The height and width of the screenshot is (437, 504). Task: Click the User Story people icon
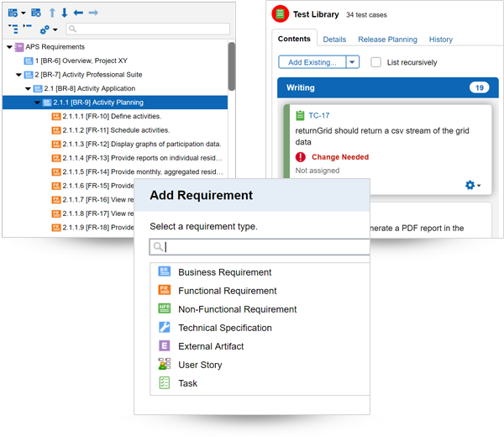click(x=165, y=364)
